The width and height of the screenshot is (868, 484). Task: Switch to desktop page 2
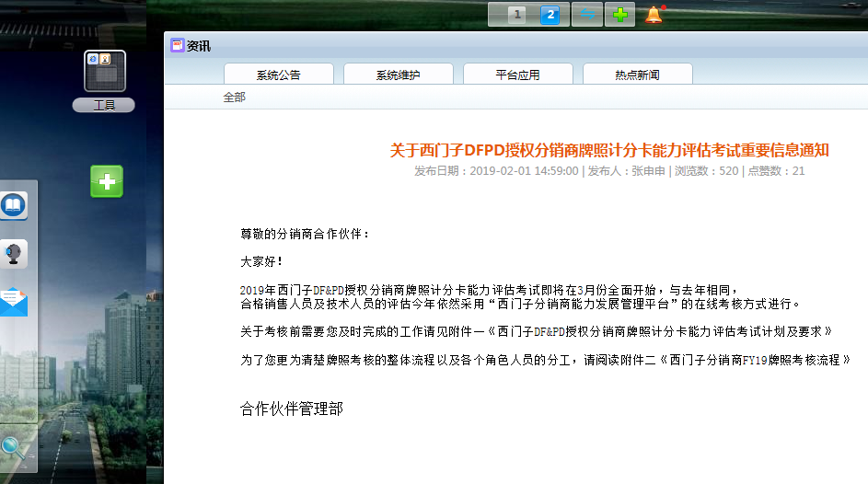[550, 15]
